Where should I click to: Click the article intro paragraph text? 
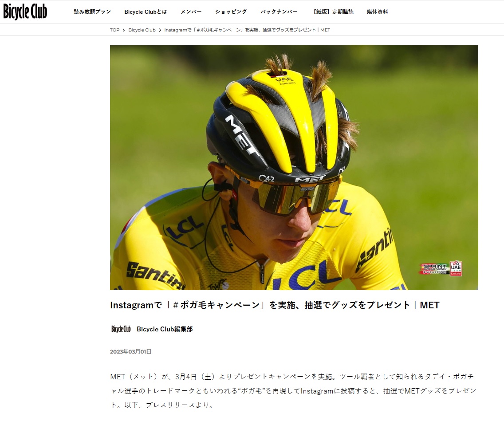pyautogui.click(x=293, y=391)
